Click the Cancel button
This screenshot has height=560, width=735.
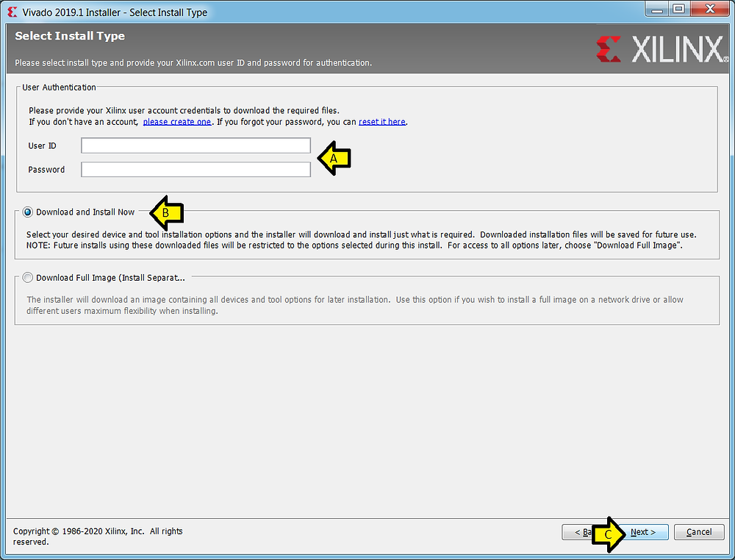click(699, 532)
